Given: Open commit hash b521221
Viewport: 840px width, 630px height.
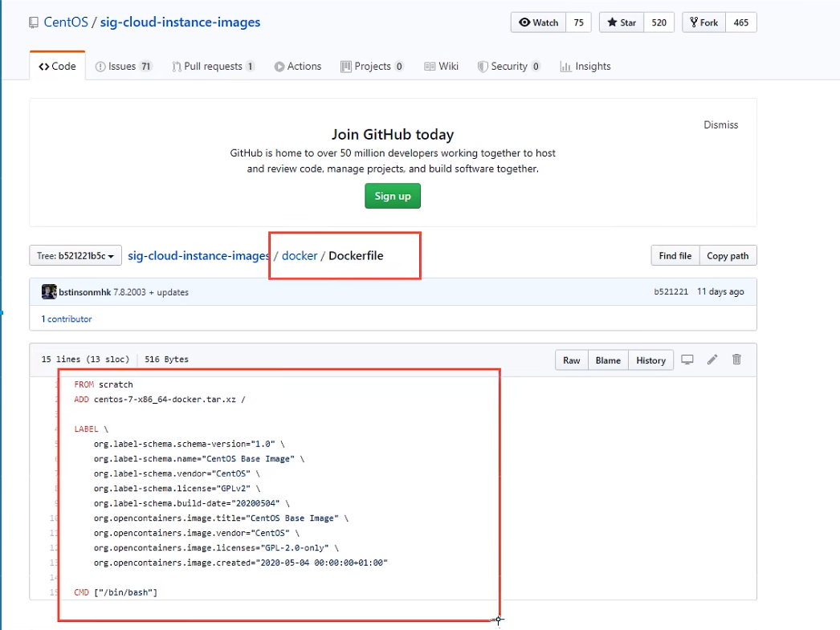Looking at the screenshot, I should coord(671,291).
